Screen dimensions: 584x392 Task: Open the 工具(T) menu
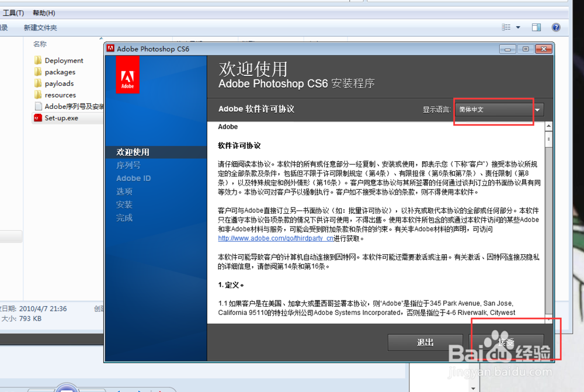pos(13,12)
